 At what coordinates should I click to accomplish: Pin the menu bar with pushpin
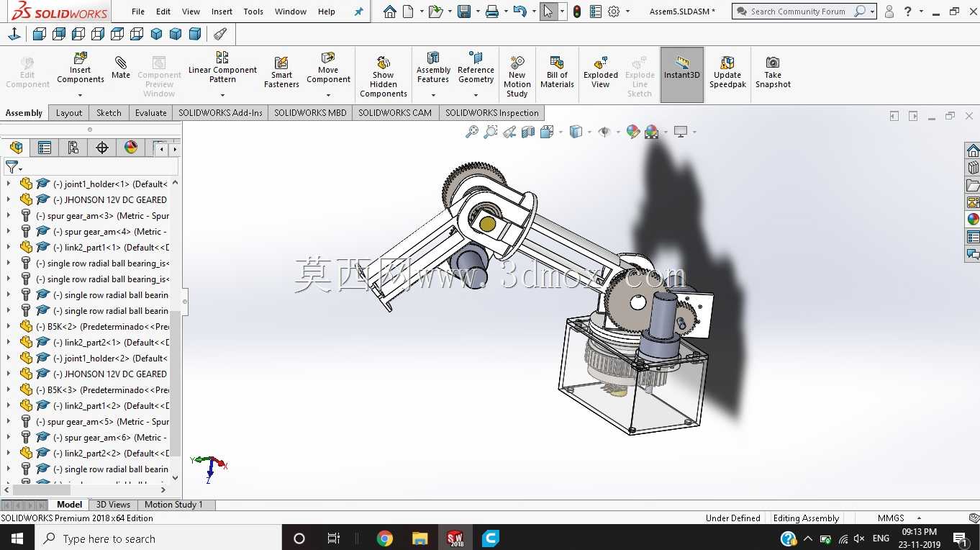(x=358, y=12)
